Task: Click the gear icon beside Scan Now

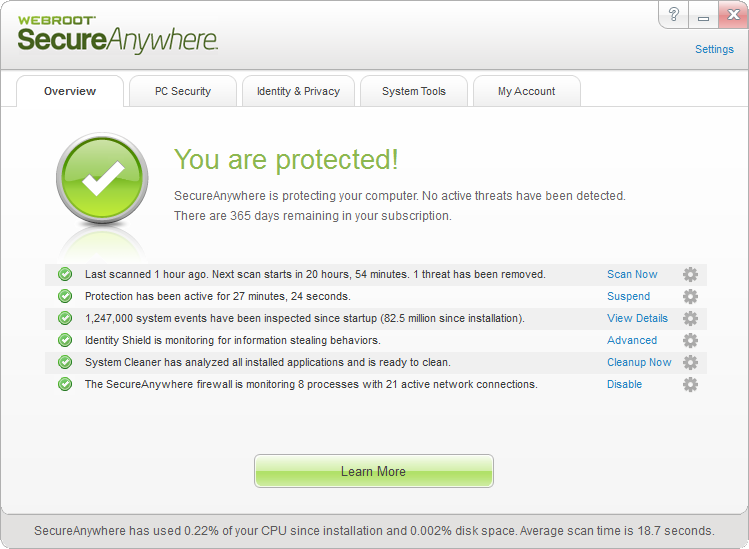Action: (690, 274)
